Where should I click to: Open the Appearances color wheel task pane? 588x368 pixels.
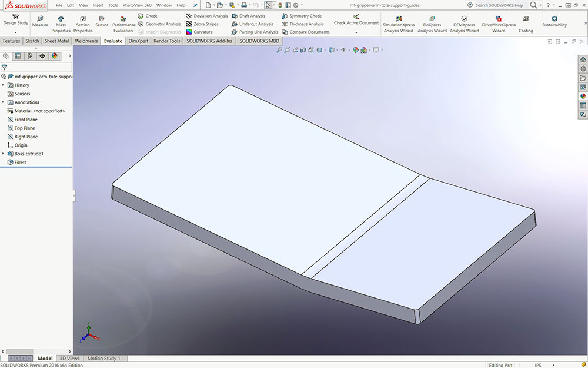pos(583,96)
